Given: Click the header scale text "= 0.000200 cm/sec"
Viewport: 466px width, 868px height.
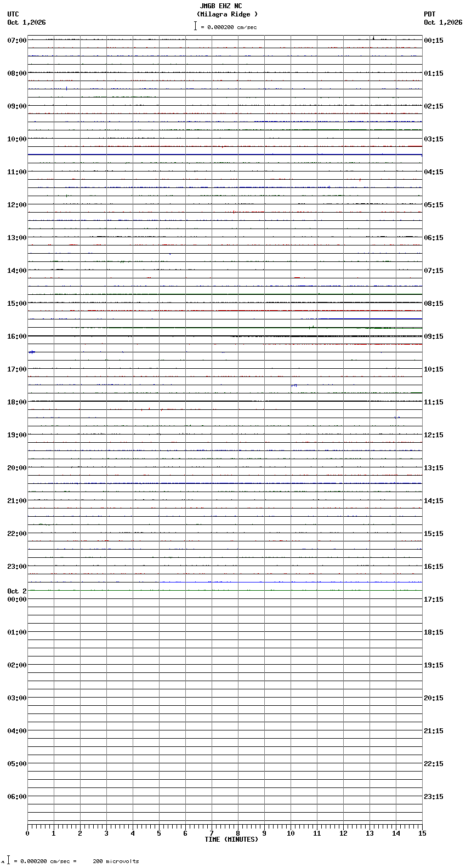Looking at the screenshot, I should pyautogui.click(x=229, y=27).
